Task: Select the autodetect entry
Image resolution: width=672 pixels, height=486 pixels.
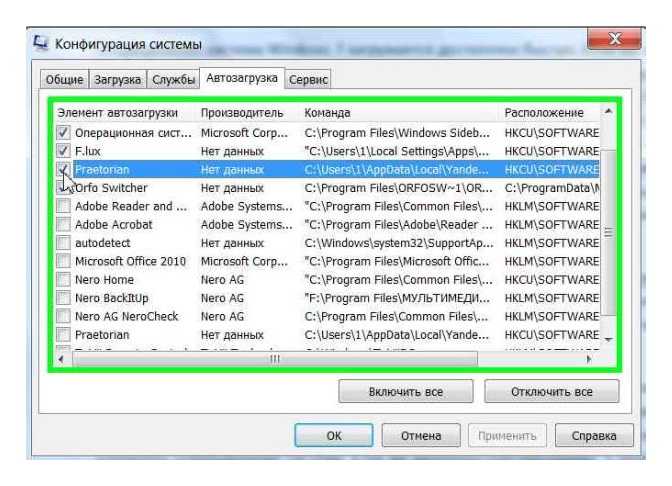Action: coord(102,243)
